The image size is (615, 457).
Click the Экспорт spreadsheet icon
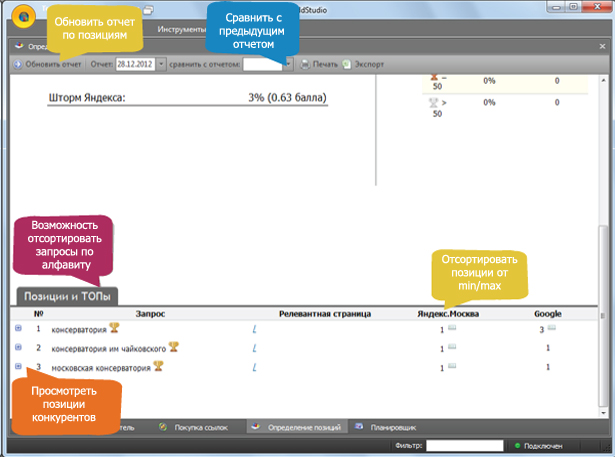(346, 64)
